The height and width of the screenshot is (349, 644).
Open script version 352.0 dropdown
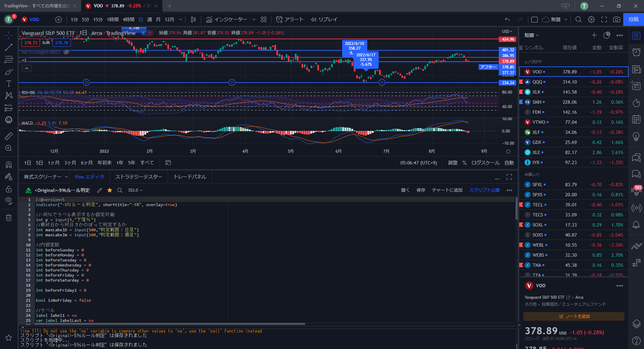(x=135, y=190)
